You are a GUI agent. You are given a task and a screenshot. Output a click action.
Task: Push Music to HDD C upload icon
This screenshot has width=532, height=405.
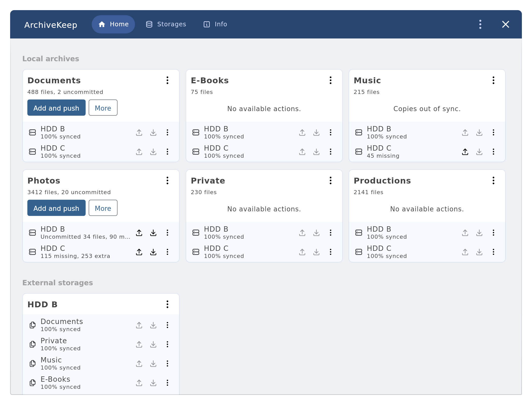(x=465, y=152)
